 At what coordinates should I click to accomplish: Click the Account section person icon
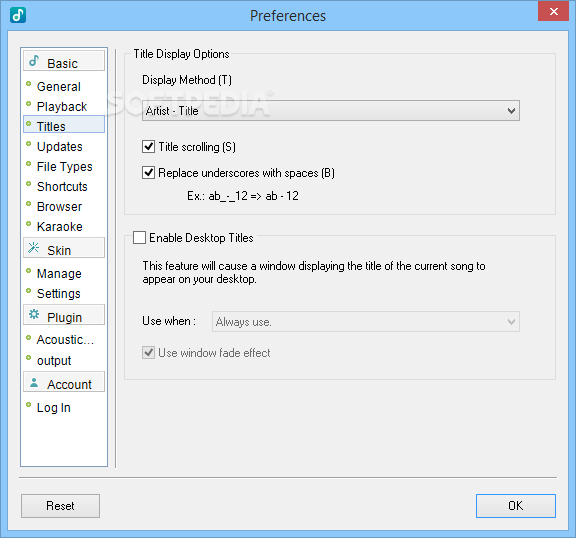click(34, 382)
